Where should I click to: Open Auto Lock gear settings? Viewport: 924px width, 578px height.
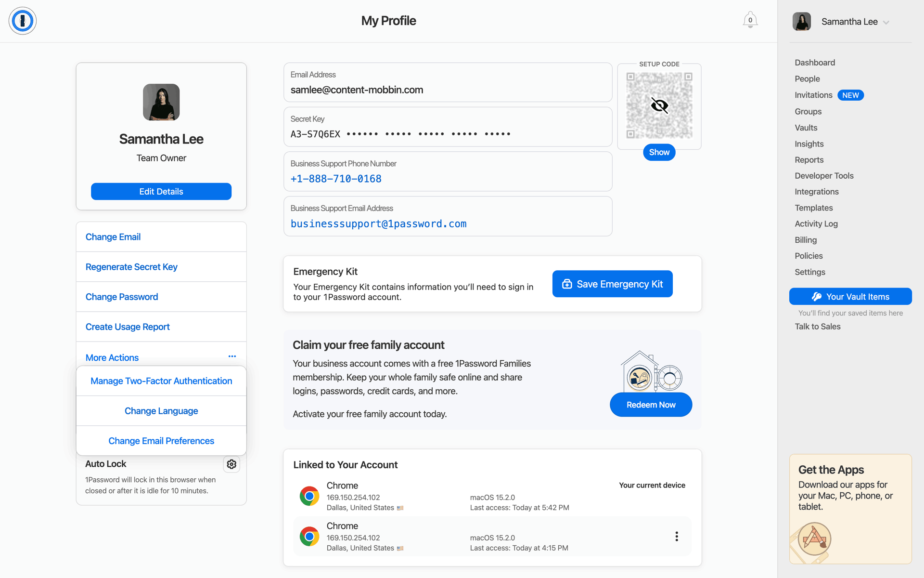point(231,464)
